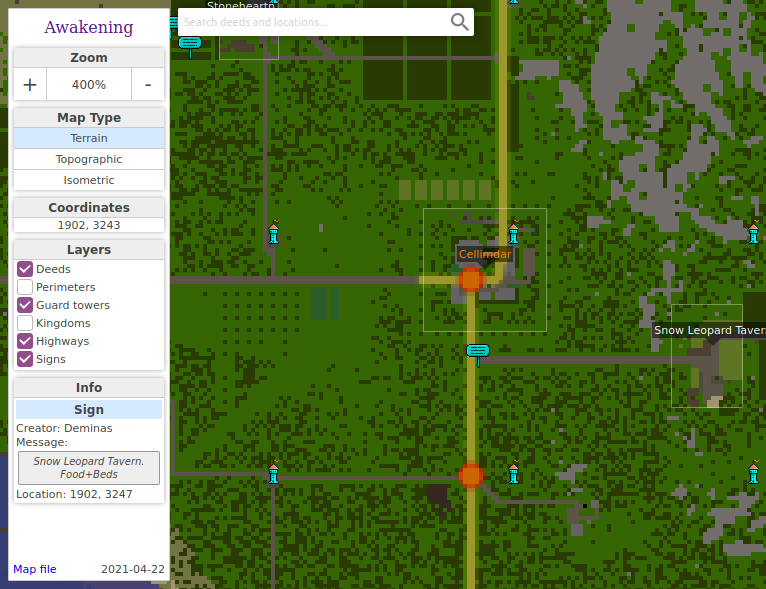Click the Cellimdar deed label
766x589 pixels.
[485, 254]
